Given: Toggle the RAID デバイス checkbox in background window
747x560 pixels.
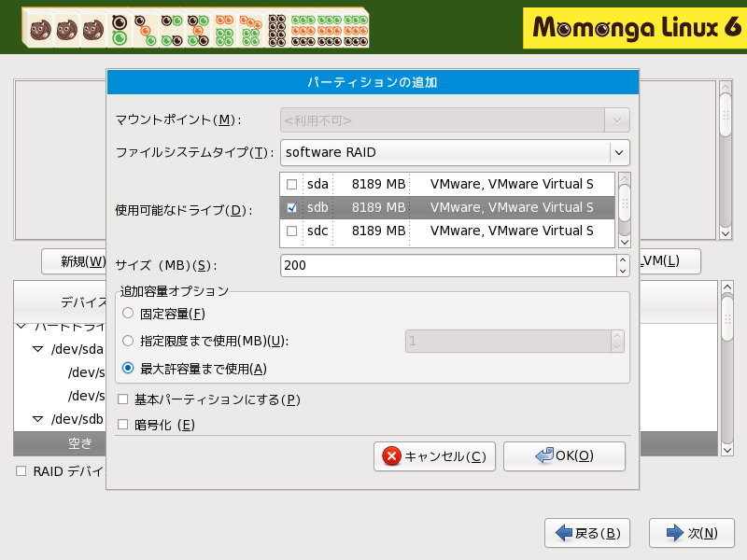Looking at the screenshot, I should [21, 471].
